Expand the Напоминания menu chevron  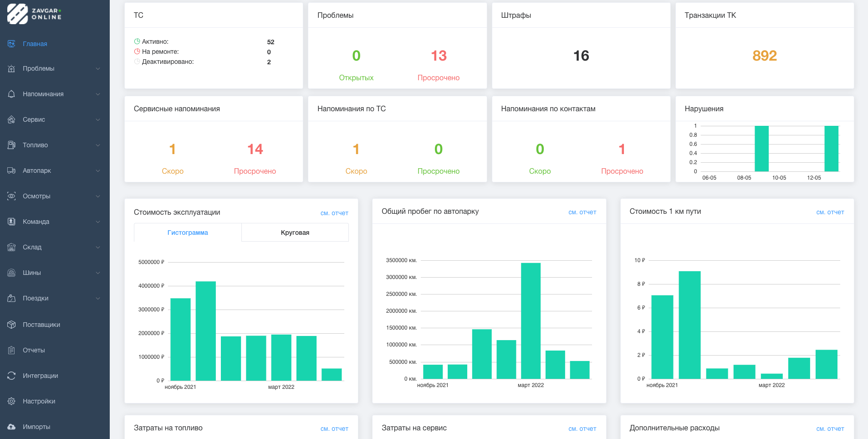(97, 94)
